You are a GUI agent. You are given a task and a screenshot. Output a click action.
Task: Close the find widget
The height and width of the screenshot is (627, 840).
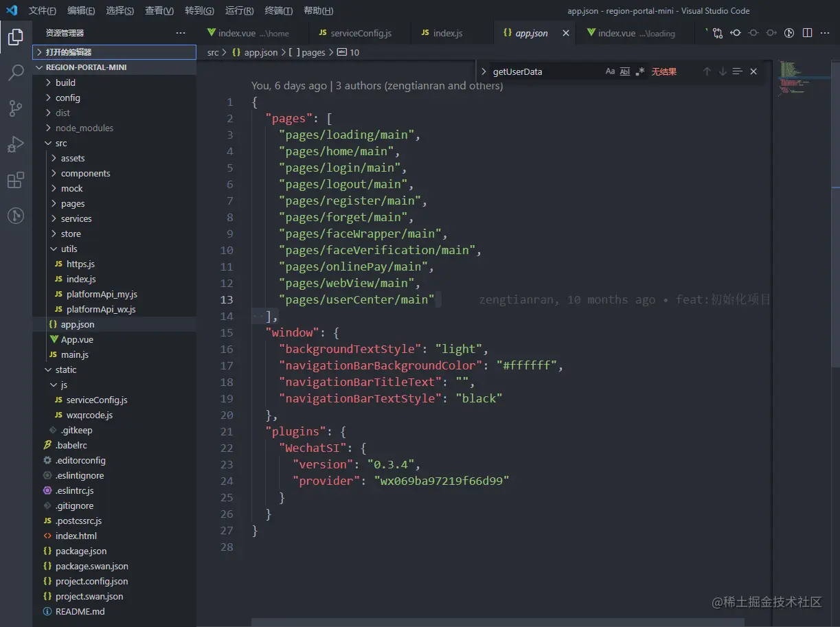(x=753, y=71)
